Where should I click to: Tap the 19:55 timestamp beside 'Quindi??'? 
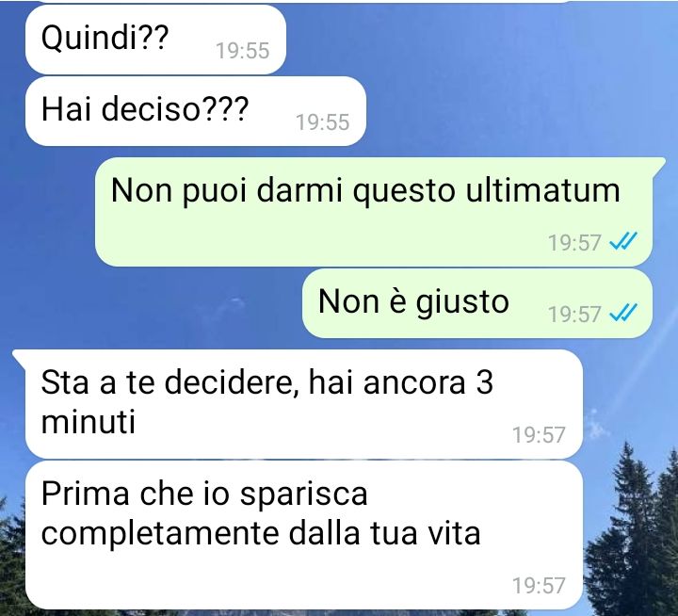tap(243, 51)
